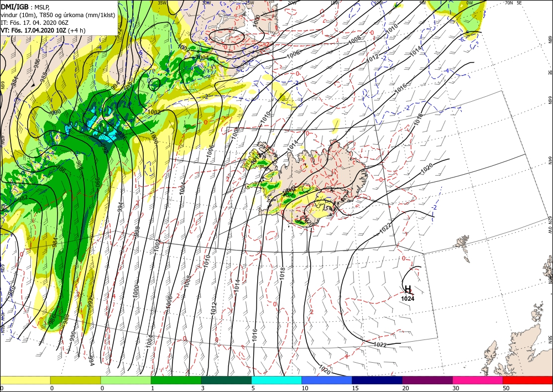The width and height of the screenshot is (553, 392).
Task: Select the pink 30–50 mm legend swatch
Action: tap(478, 380)
